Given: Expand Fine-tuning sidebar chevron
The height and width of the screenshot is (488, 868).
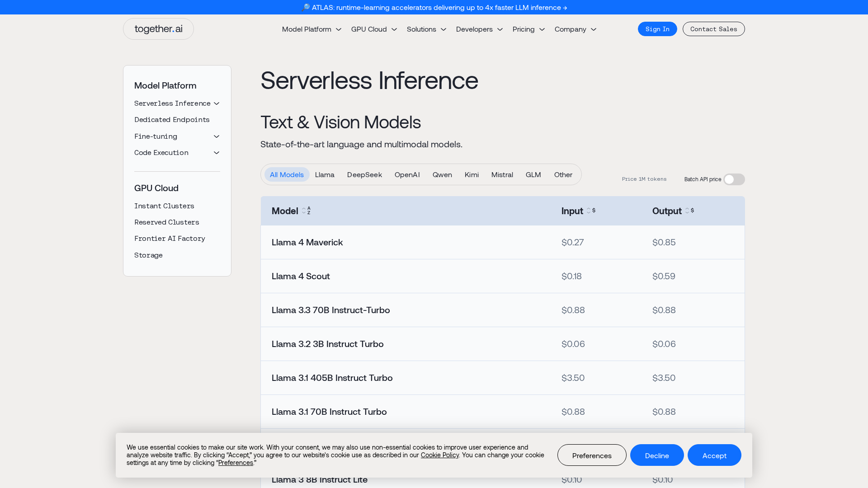Looking at the screenshot, I should (217, 136).
